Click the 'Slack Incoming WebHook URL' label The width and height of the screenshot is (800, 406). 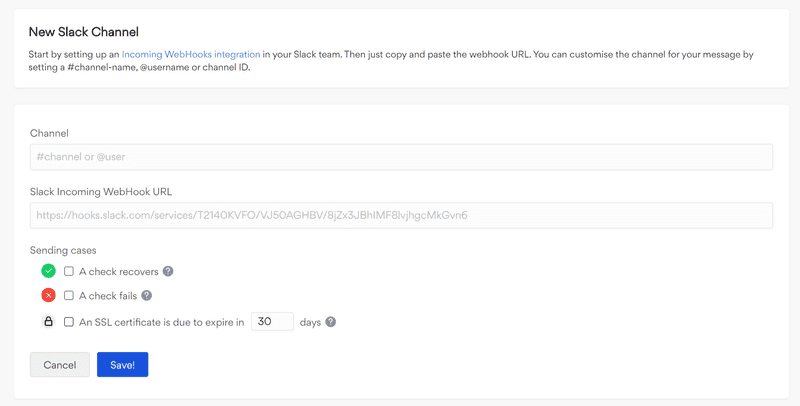[101, 192]
